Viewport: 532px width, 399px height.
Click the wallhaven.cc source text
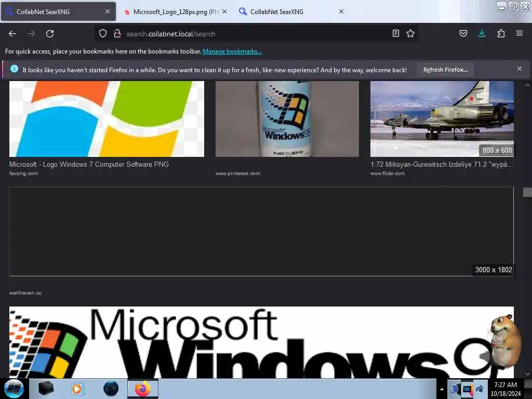pyautogui.click(x=25, y=293)
